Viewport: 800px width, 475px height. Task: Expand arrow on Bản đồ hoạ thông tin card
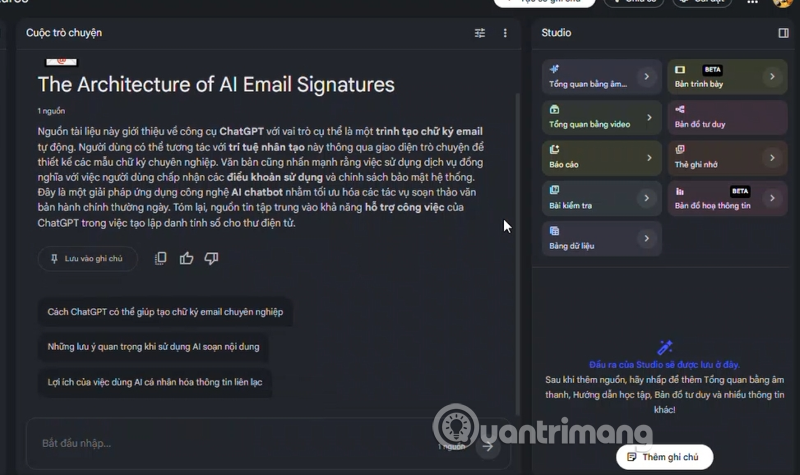[x=772, y=198]
